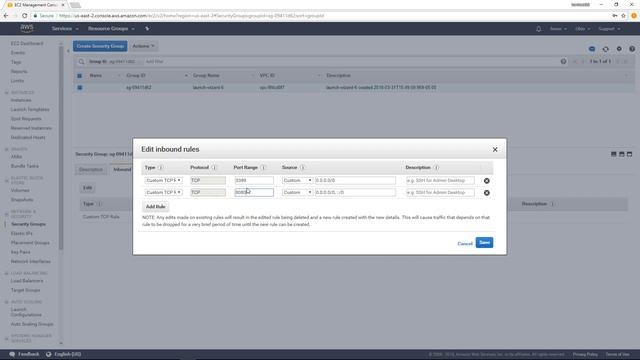This screenshot has height=360, width=640.
Task: Collapse the sidebar with the arrow handle
Action: pyautogui.click(x=68, y=51)
